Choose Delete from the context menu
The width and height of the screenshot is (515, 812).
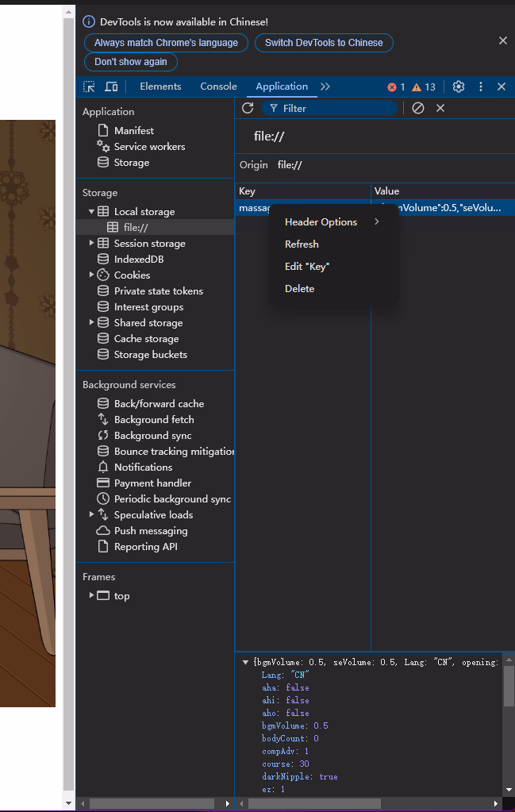(x=300, y=289)
